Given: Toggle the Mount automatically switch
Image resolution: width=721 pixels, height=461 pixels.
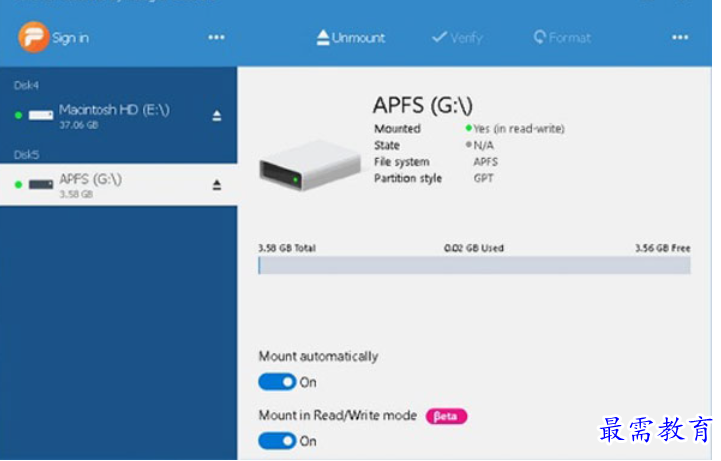Looking at the screenshot, I should coord(277,382).
